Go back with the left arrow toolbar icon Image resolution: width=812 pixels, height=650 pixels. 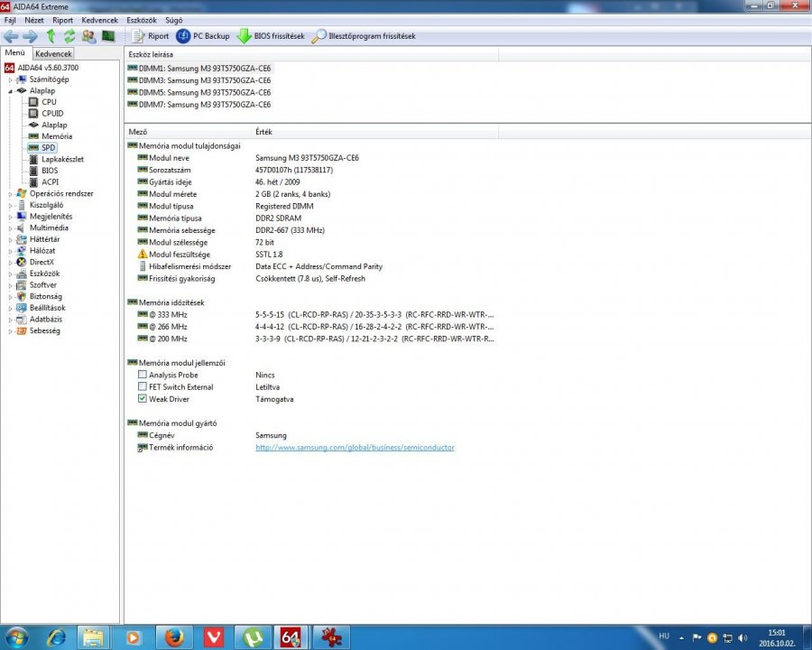point(11,36)
